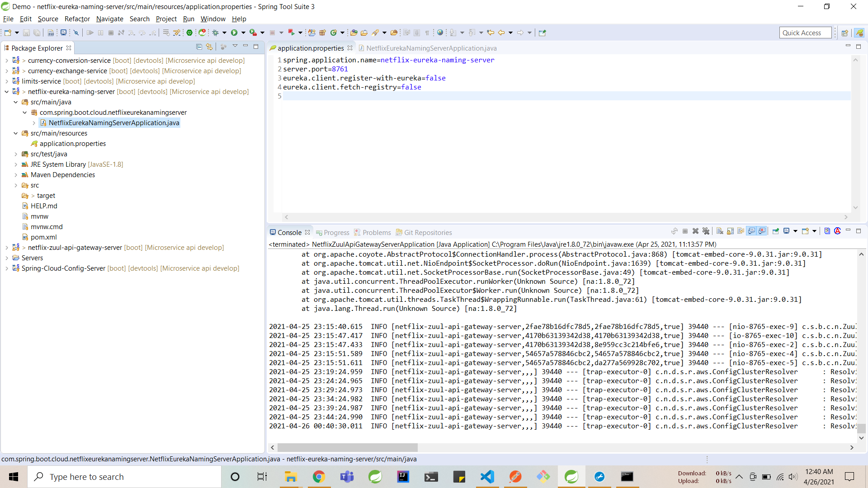This screenshot has height=488, width=868.
Task: Click the green Run button in toolbar
Action: point(234,33)
